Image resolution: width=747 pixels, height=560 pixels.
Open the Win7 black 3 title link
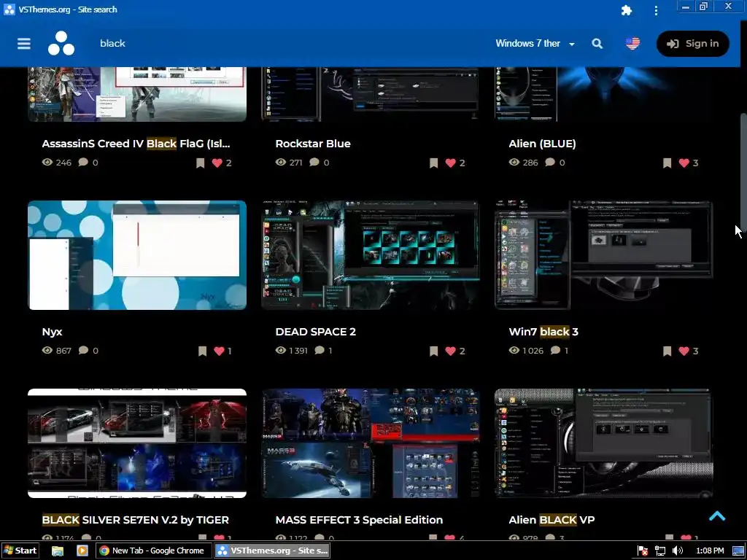pos(543,332)
